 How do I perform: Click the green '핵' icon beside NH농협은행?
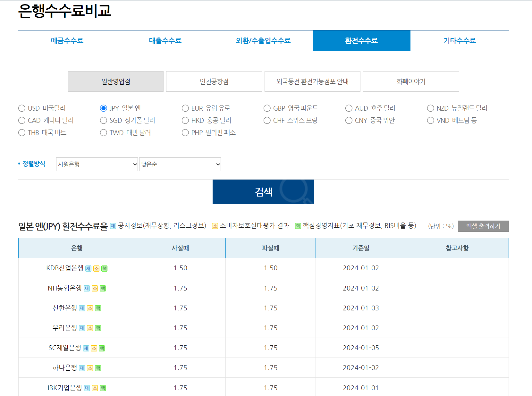pos(103,289)
